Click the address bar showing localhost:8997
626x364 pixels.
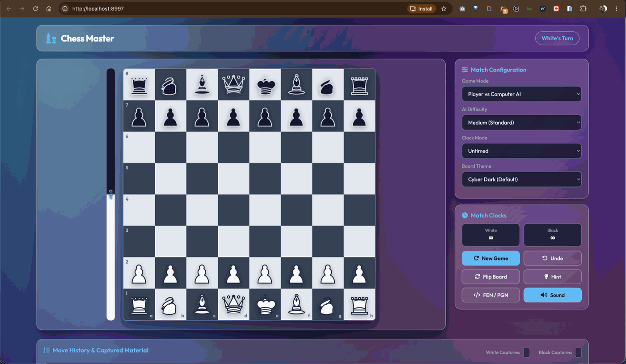pyautogui.click(x=233, y=8)
